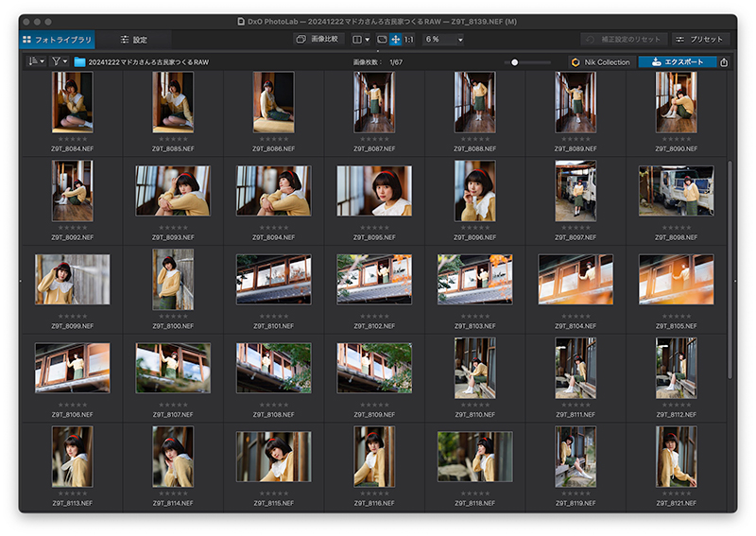The width and height of the screenshot is (756, 536).
Task: Click the vertical scrollbar of the thumbnail grid
Action: tap(730, 269)
